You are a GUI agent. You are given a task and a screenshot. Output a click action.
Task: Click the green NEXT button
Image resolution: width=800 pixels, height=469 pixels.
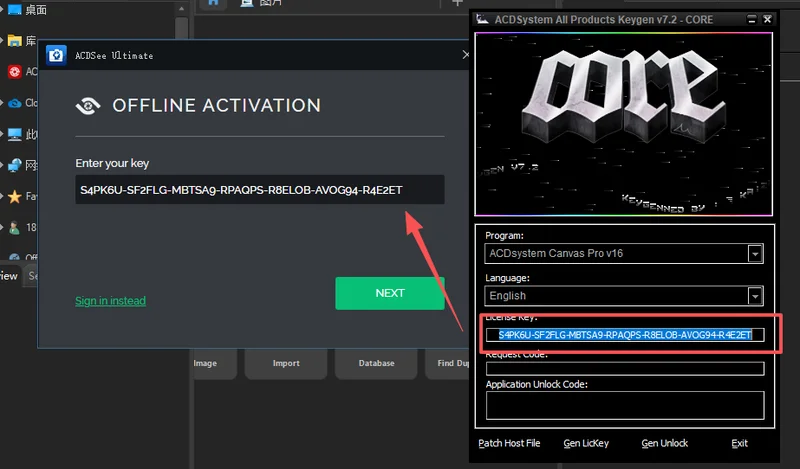pos(390,293)
